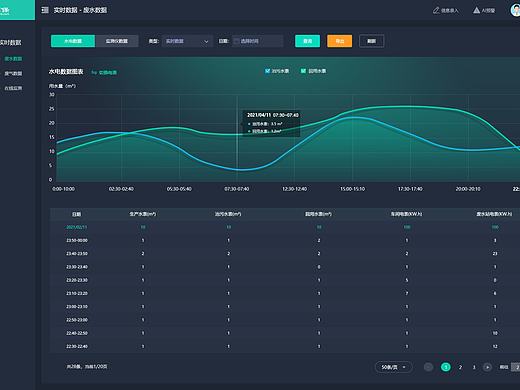Click the outlined 刷新 refresh button
This screenshot has height=390, width=520.
pos(372,41)
